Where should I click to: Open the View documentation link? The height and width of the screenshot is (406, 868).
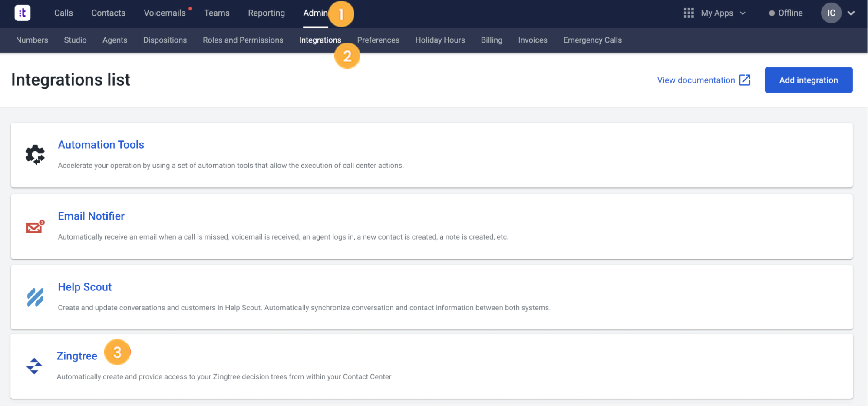696,80
